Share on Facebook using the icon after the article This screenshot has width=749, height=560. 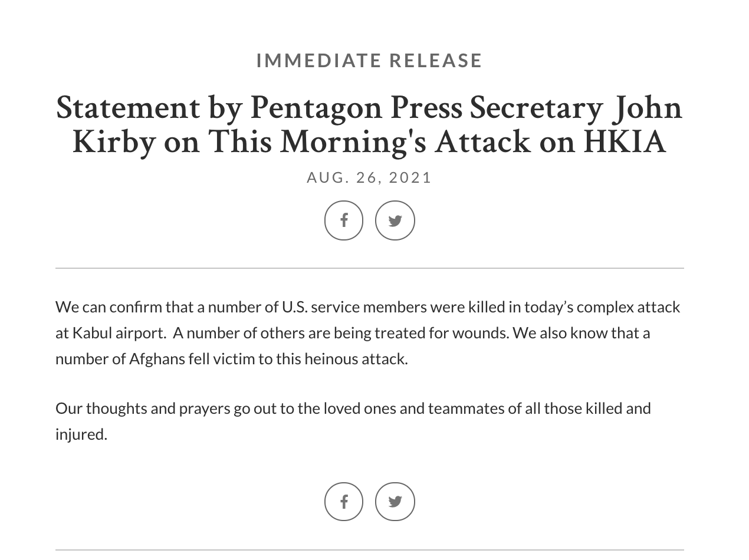click(344, 502)
